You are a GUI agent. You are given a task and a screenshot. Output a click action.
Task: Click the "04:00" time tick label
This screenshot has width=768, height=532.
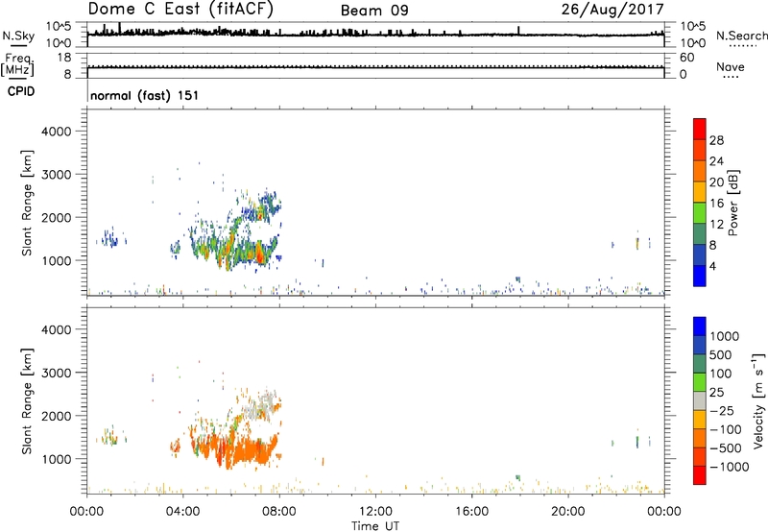(182, 512)
